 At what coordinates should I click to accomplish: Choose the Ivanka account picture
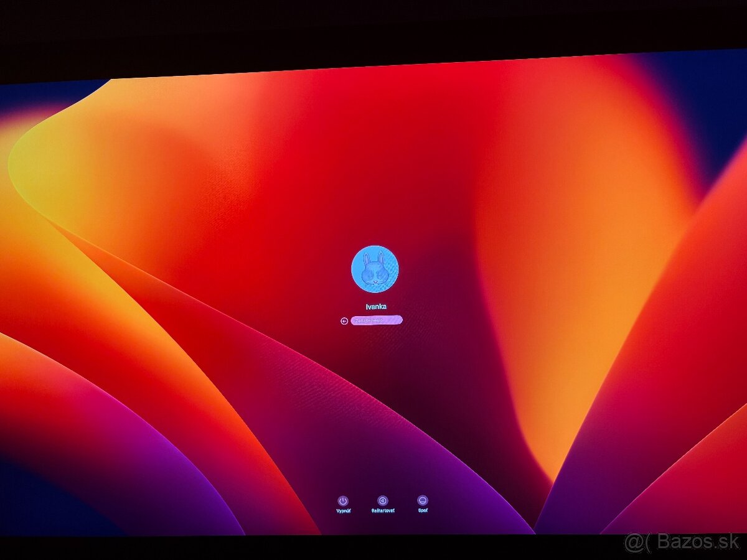(375, 269)
